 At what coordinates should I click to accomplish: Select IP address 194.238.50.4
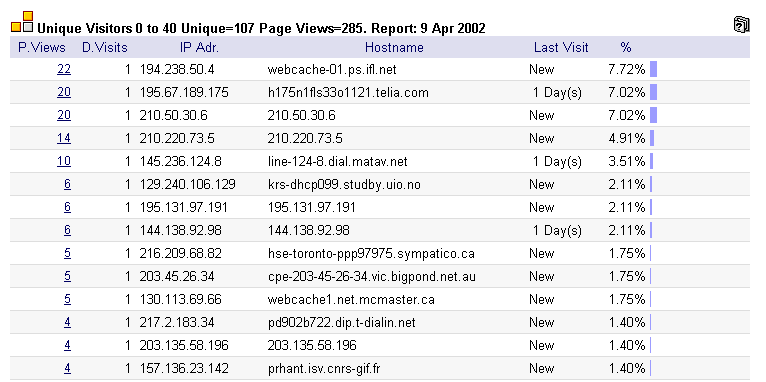177,69
